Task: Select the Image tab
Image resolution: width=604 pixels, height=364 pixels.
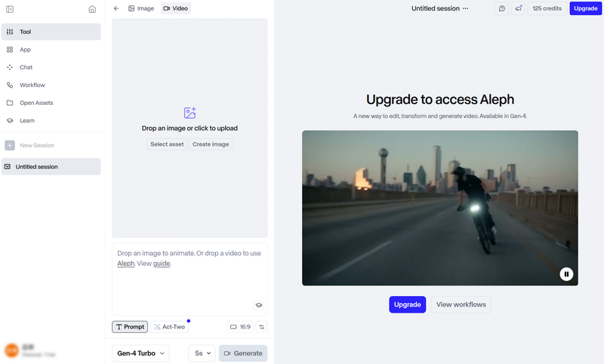Action: pos(141,8)
